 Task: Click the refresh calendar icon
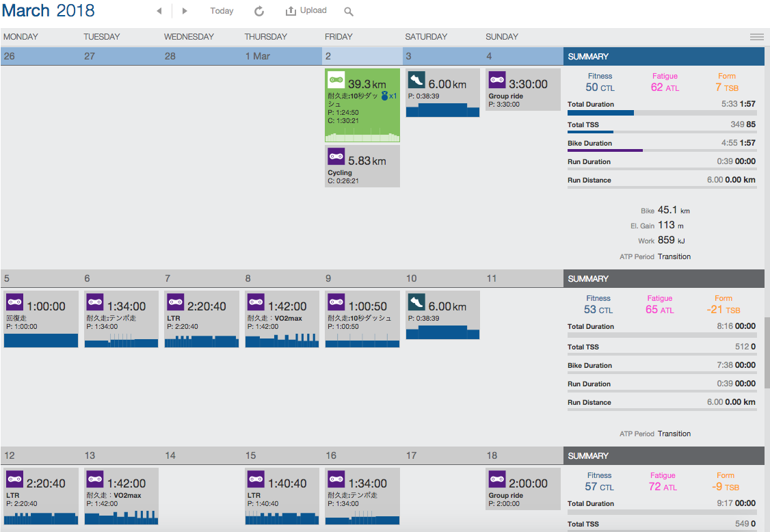pyautogui.click(x=259, y=11)
